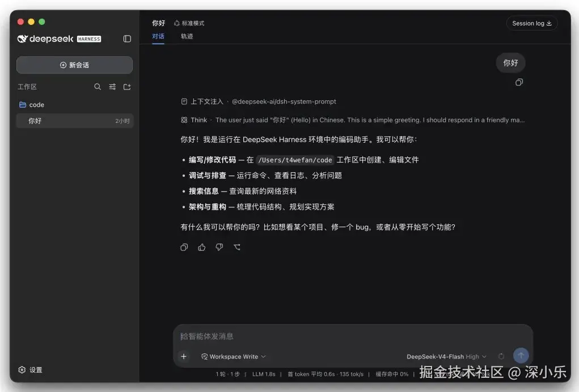Open the Workspace Write permission dropdown

pos(234,357)
